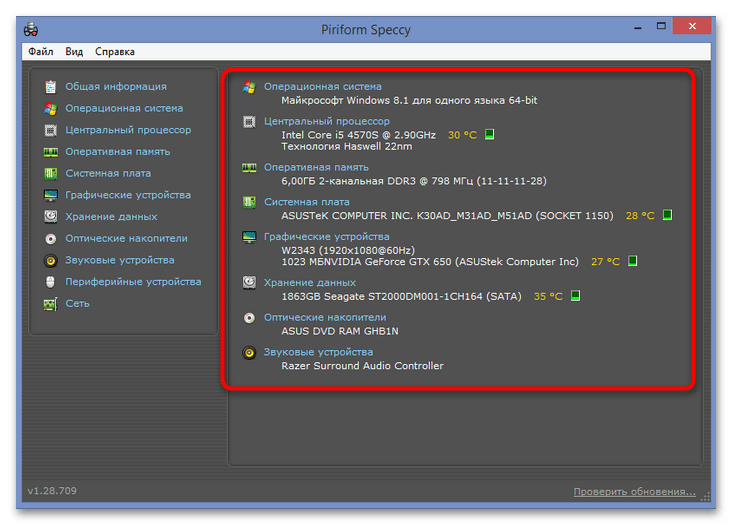This screenshot has height=525, width=732.
Task: Click the drive temperature value 35 °C
Action: (548, 296)
